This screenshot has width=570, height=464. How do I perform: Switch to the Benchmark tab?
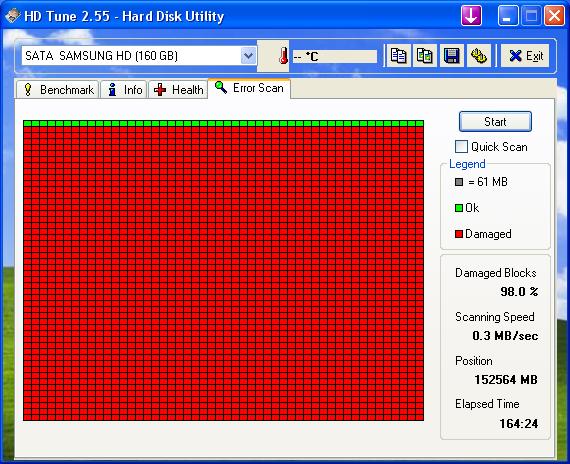(57, 89)
